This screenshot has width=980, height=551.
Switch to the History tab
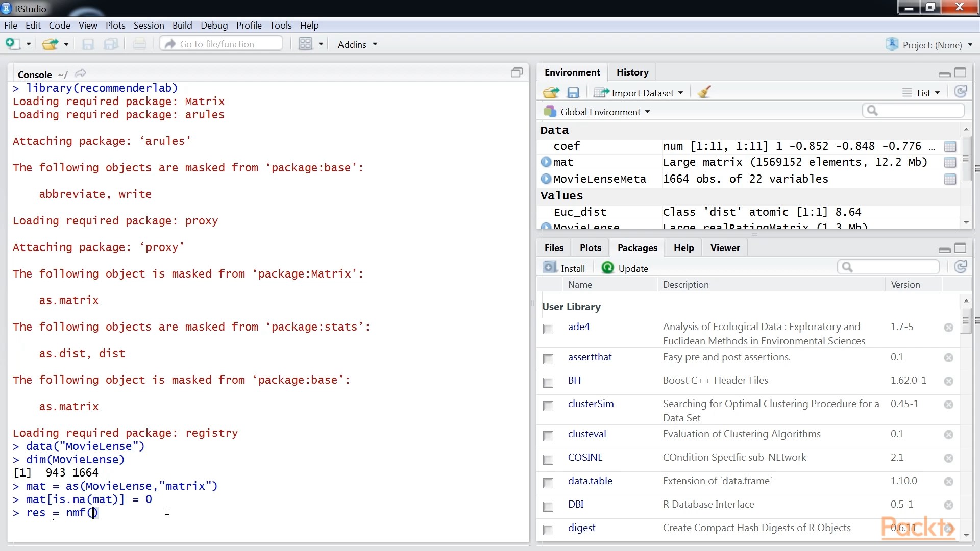click(632, 72)
